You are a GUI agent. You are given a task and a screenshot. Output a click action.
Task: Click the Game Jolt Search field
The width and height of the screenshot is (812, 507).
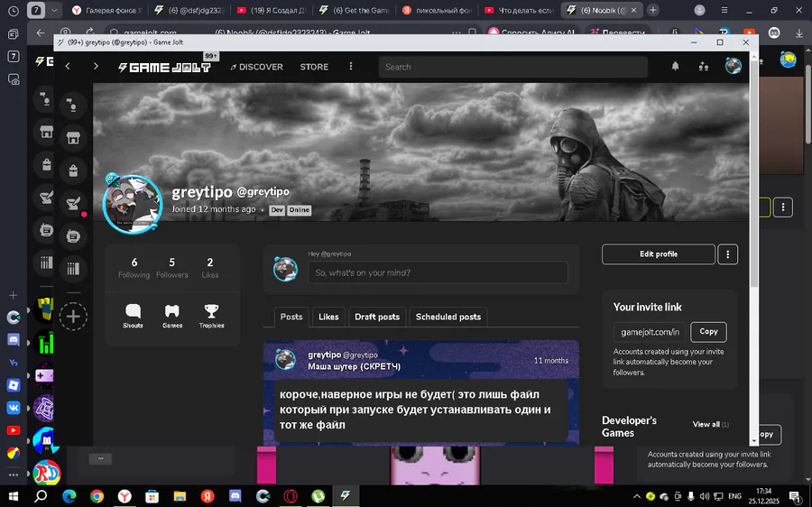(x=513, y=67)
